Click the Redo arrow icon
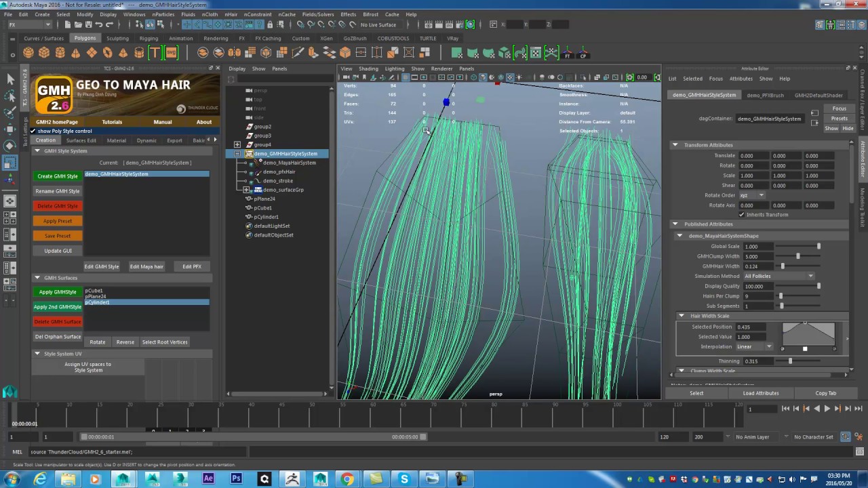Image resolution: width=868 pixels, height=488 pixels. point(111,24)
